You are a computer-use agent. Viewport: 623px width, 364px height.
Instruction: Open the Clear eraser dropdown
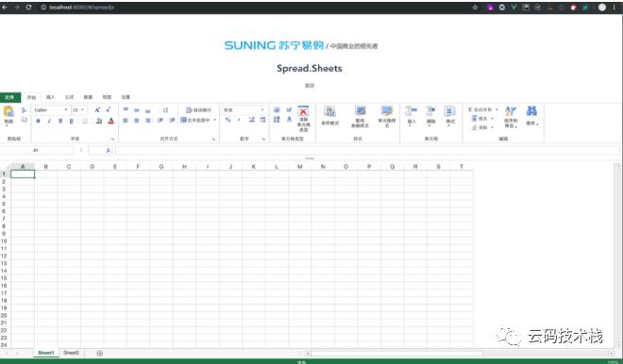tap(482, 127)
